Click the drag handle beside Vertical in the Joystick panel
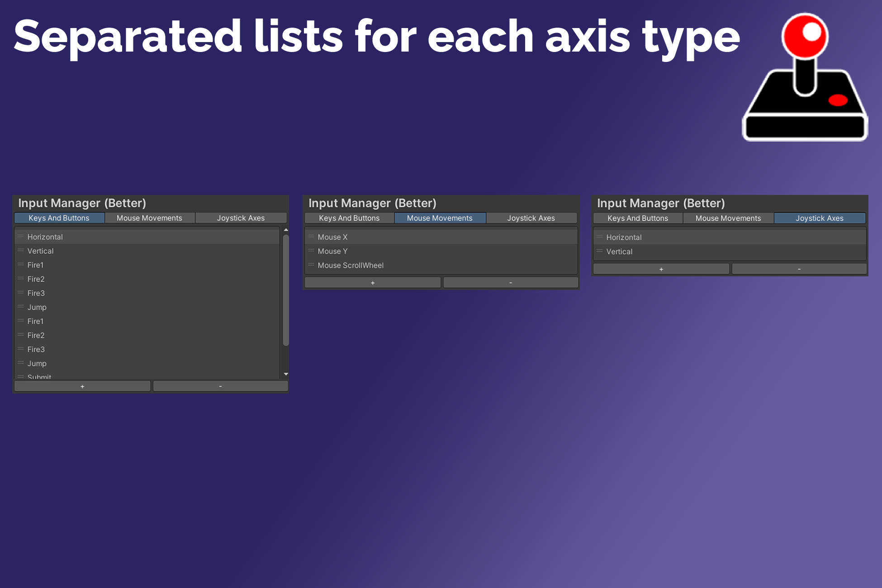 coord(599,251)
